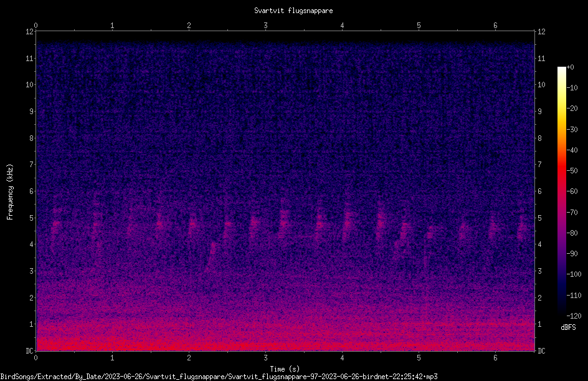This screenshot has height=381, width=588.
Task: Click the '12' tick on the right frequency axis
Action: tap(541, 32)
